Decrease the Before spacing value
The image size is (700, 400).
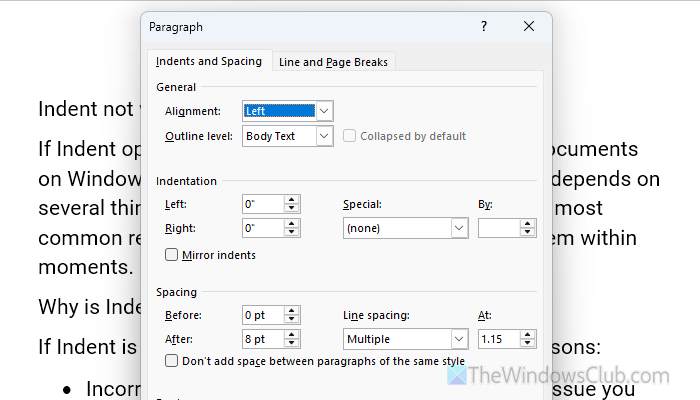[292, 320]
